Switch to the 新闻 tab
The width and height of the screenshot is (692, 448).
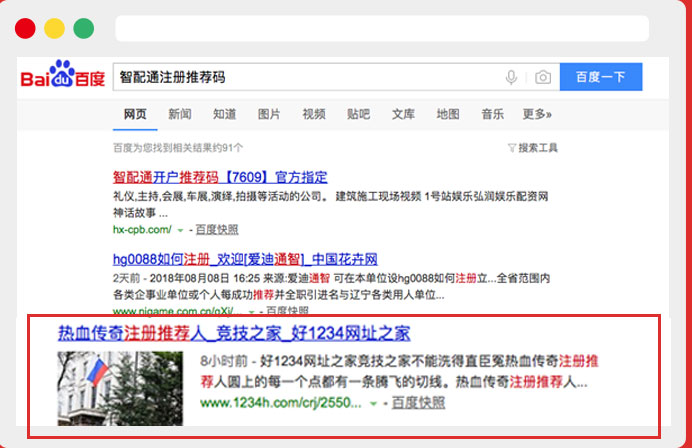[x=180, y=114]
